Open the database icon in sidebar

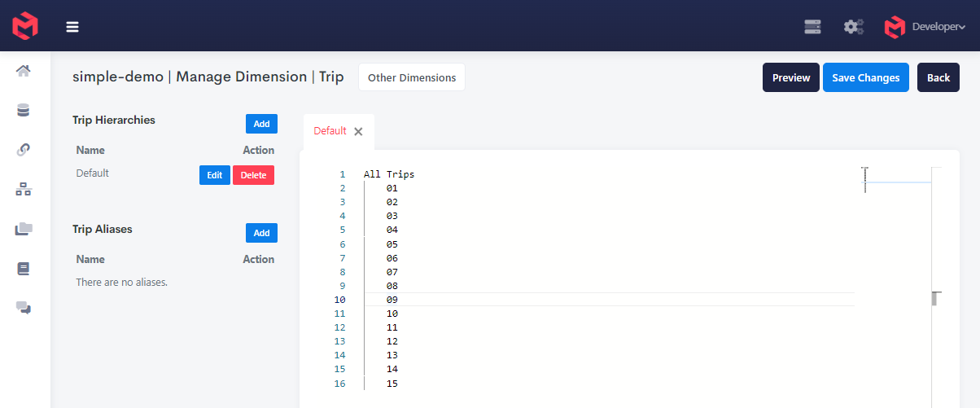click(x=24, y=110)
